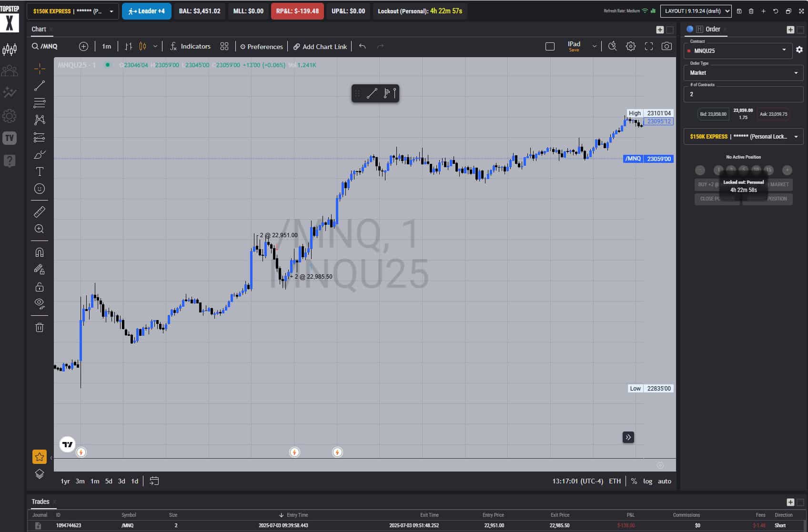Open order panel settings gear
This screenshot has height=532, width=808.
pos(799,50)
